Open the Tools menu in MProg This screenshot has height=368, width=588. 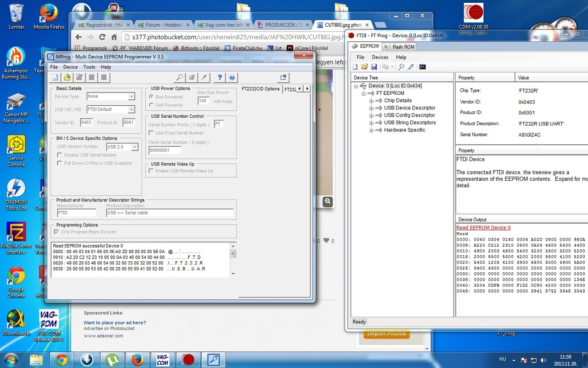click(x=89, y=67)
